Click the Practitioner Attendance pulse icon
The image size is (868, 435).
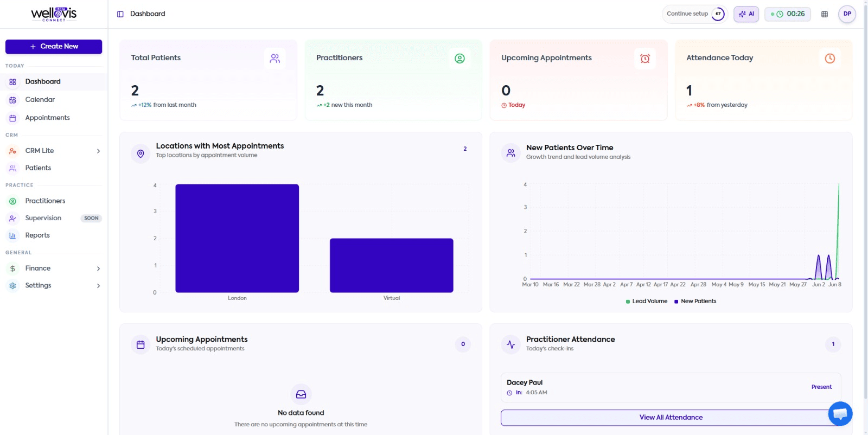511,344
